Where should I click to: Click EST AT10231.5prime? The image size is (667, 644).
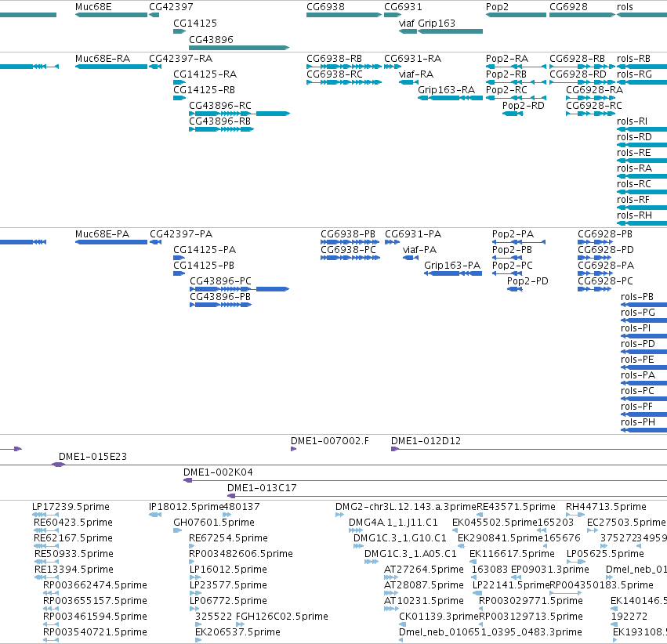point(424,601)
